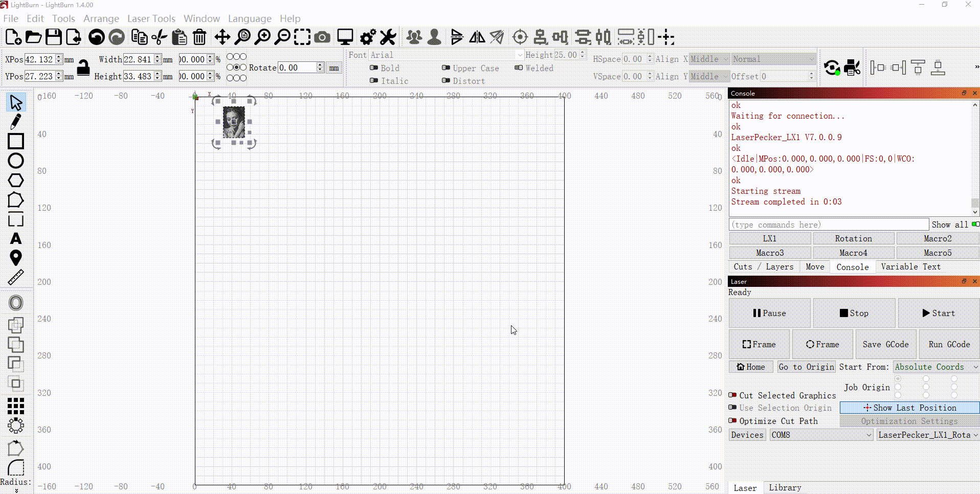Toggle the Upper Case switch

point(446,68)
